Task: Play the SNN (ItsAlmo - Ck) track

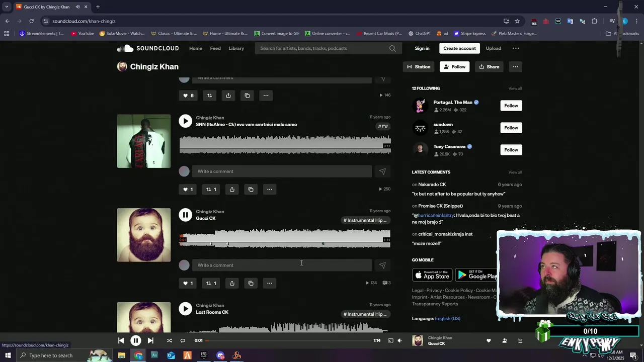Action: click(x=186, y=121)
